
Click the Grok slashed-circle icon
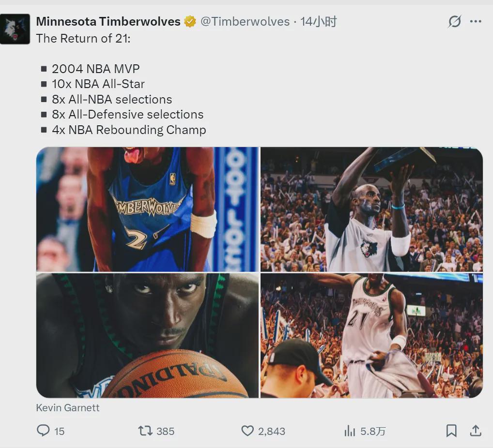[x=455, y=21]
